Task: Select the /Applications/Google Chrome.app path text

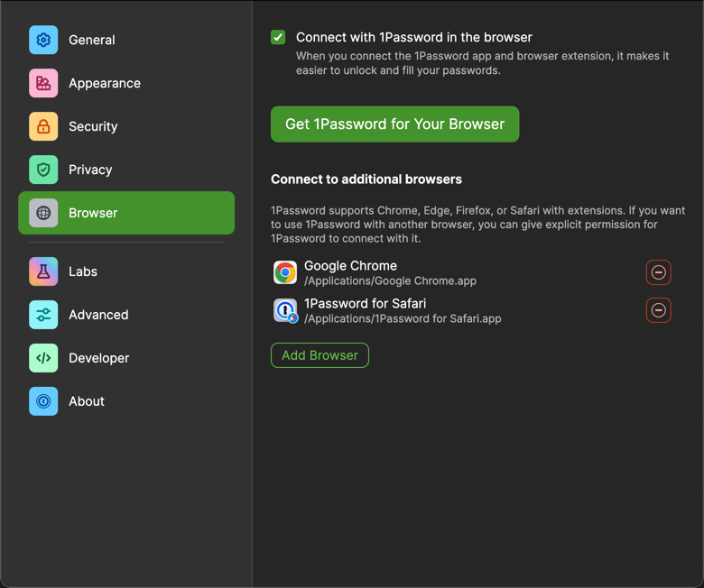Action: point(390,281)
